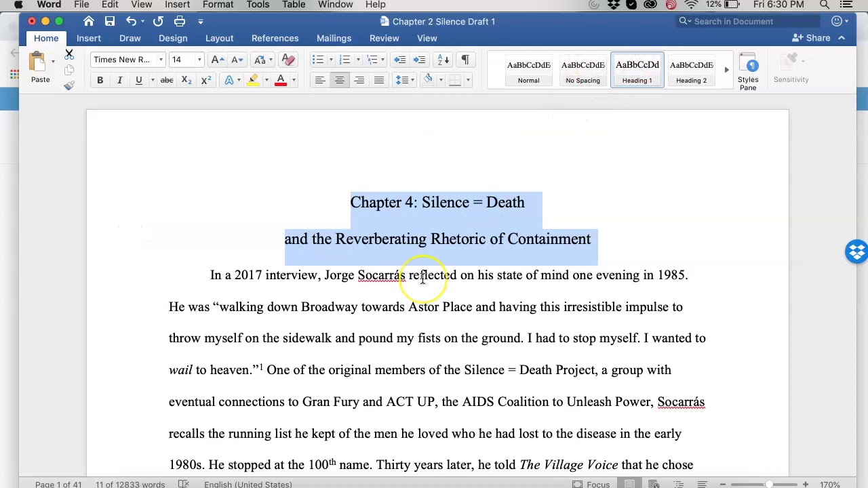Open the Styles Pane
Image resolution: width=868 pixels, height=488 pixels.
(x=748, y=73)
